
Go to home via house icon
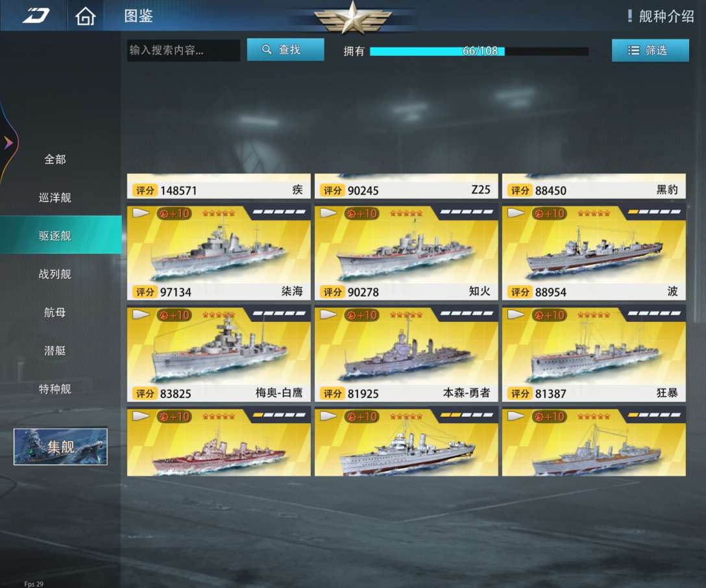pyautogui.click(x=86, y=16)
